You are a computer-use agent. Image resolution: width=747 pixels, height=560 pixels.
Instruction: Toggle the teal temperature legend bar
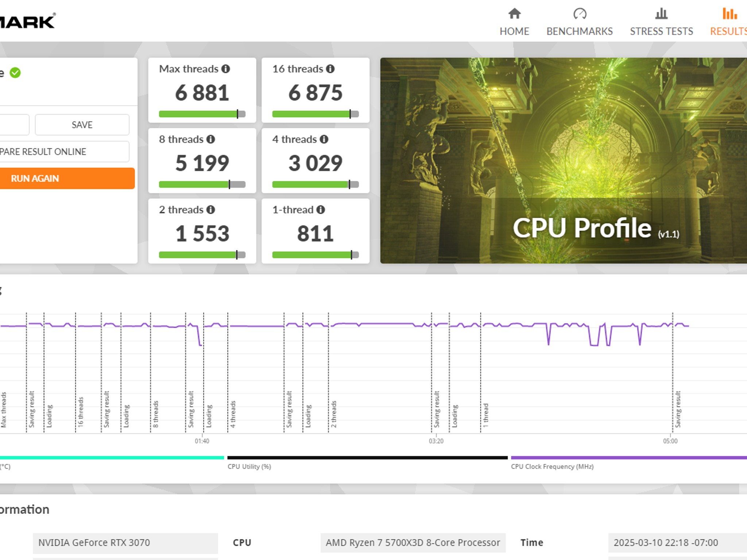click(x=112, y=458)
